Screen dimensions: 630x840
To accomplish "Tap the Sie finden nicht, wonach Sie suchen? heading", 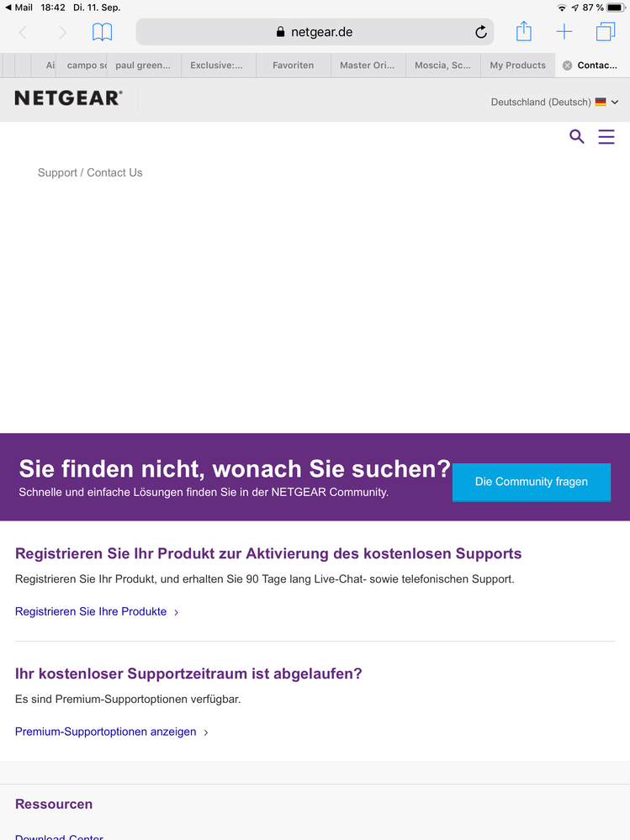I will (235, 468).
